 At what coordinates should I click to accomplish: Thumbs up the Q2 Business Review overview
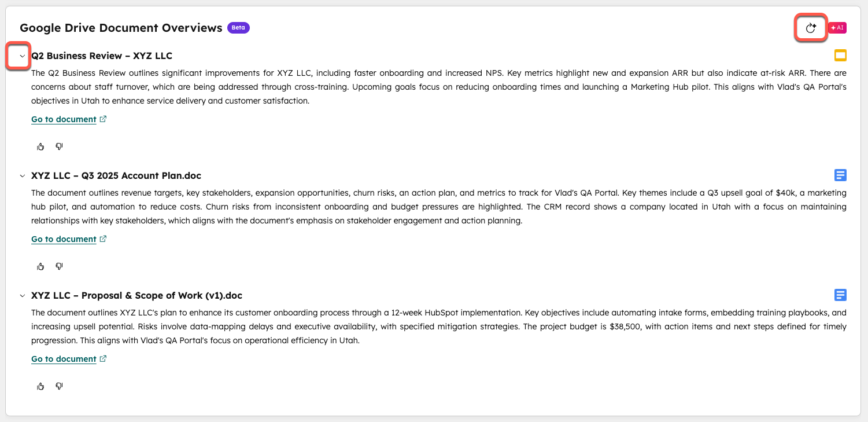point(40,146)
